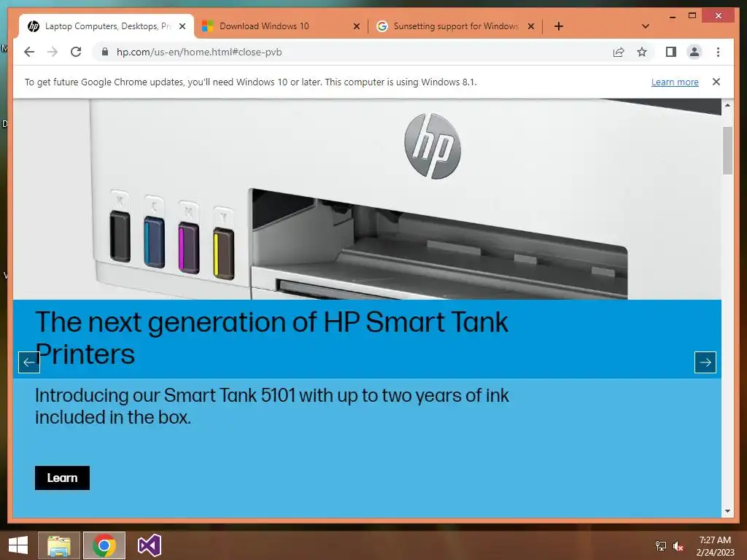Bookmark this tab with the star
This screenshot has height=560, width=747.
click(642, 52)
